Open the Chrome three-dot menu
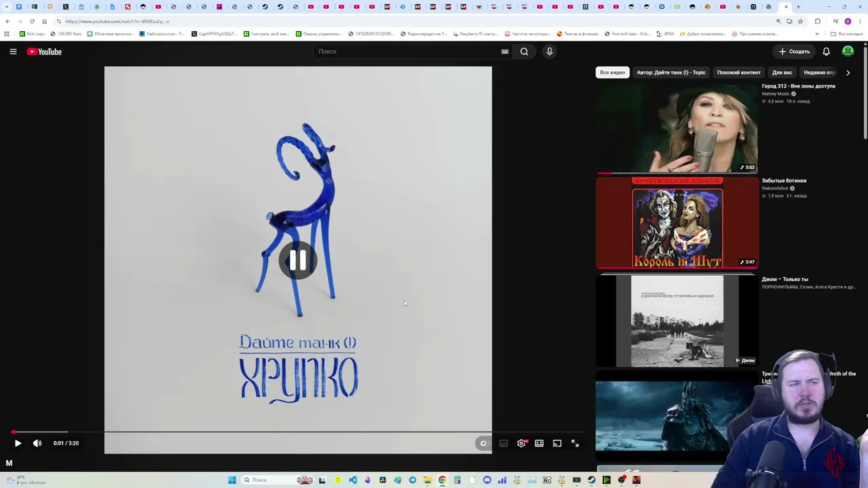Screen dimensions: 868x488 pyautogui.click(x=860, y=21)
